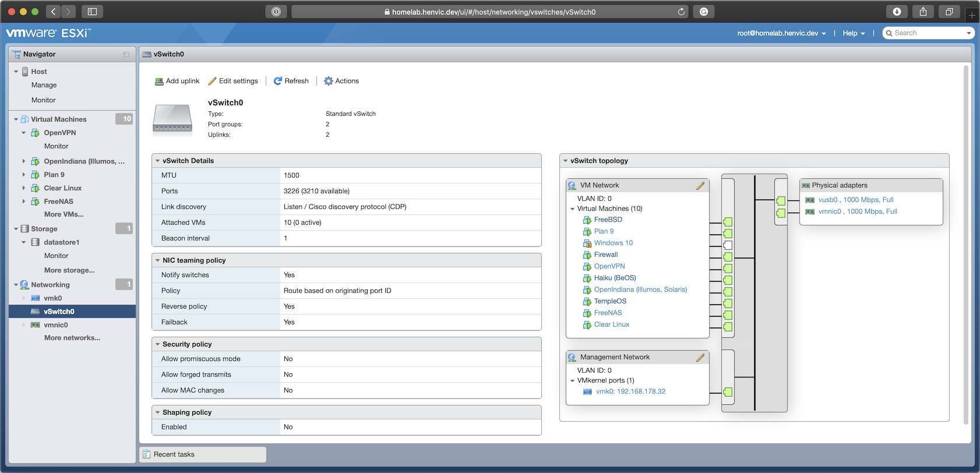This screenshot has width=980, height=473.
Task: Click the vmk0 port connector in topology
Action: (x=728, y=392)
